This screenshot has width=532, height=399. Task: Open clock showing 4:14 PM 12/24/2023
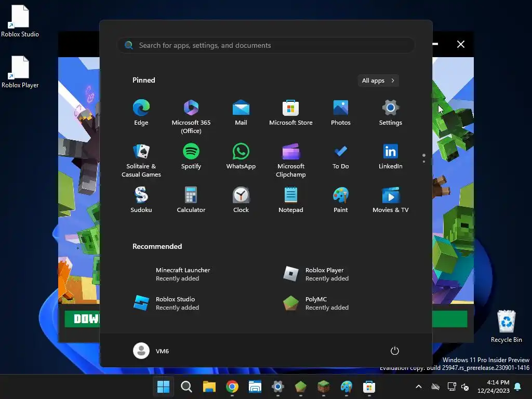(x=494, y=387)
